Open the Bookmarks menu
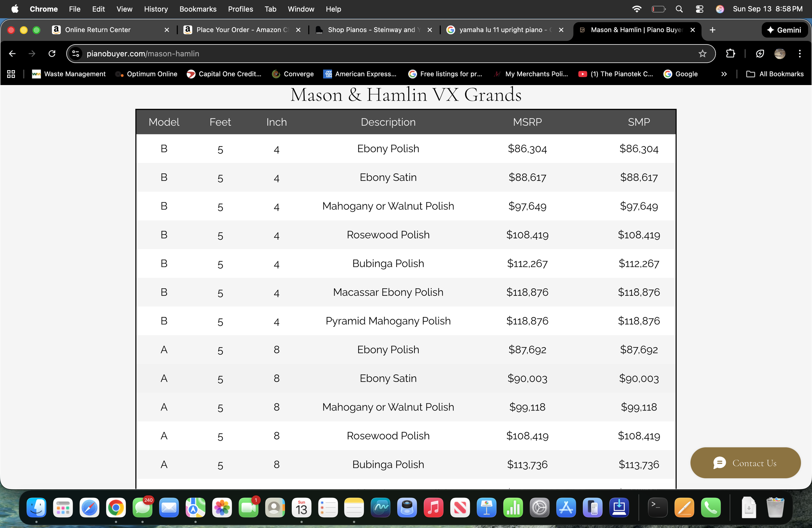812x528 pixels. pos(198,9)
